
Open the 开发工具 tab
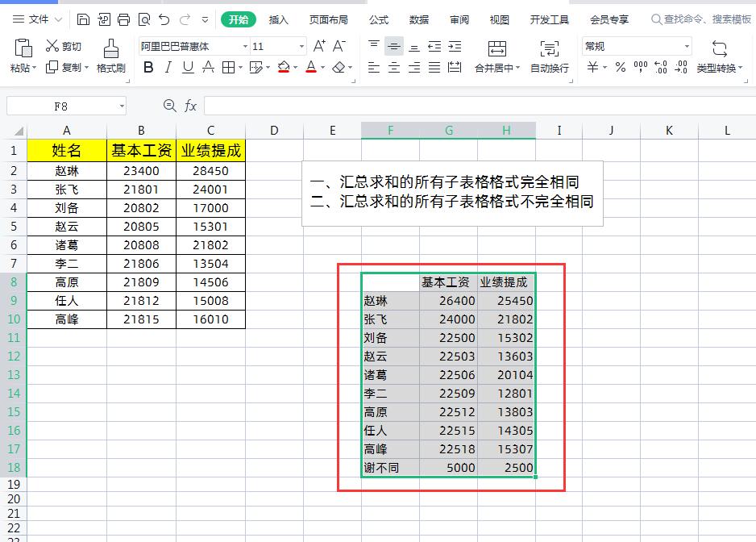(550, 20)
